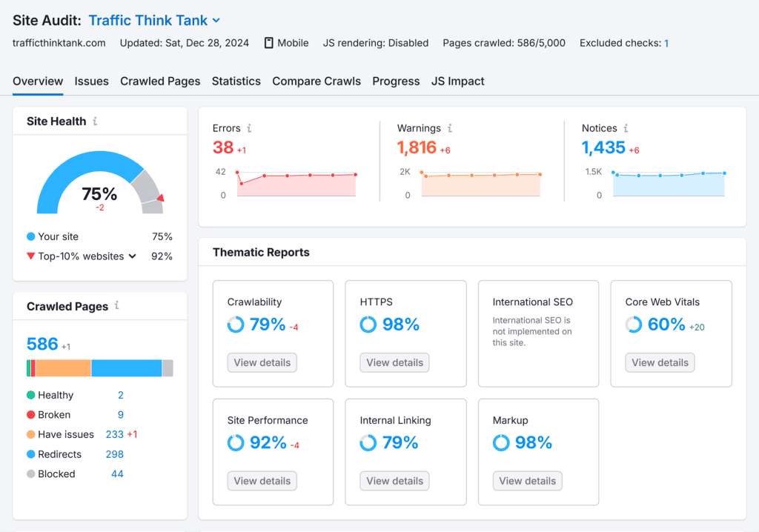This screenshot has width=759, height=532.
Task: Open the Top-10% websites dropdown
Action: point(133,256)
